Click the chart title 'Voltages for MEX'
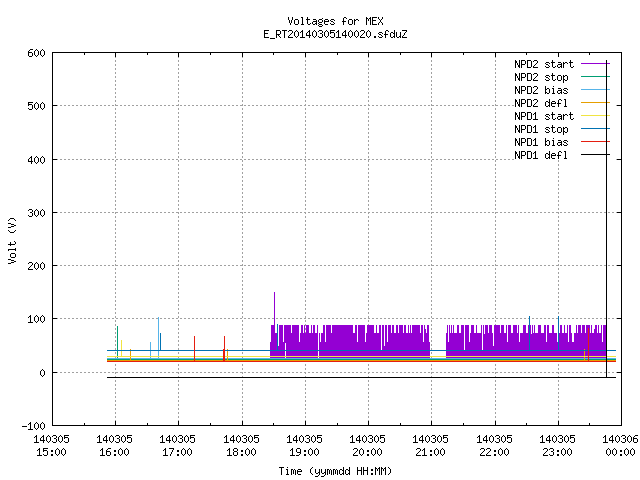This screenshot has width=640, height=480. pos(335,21)
